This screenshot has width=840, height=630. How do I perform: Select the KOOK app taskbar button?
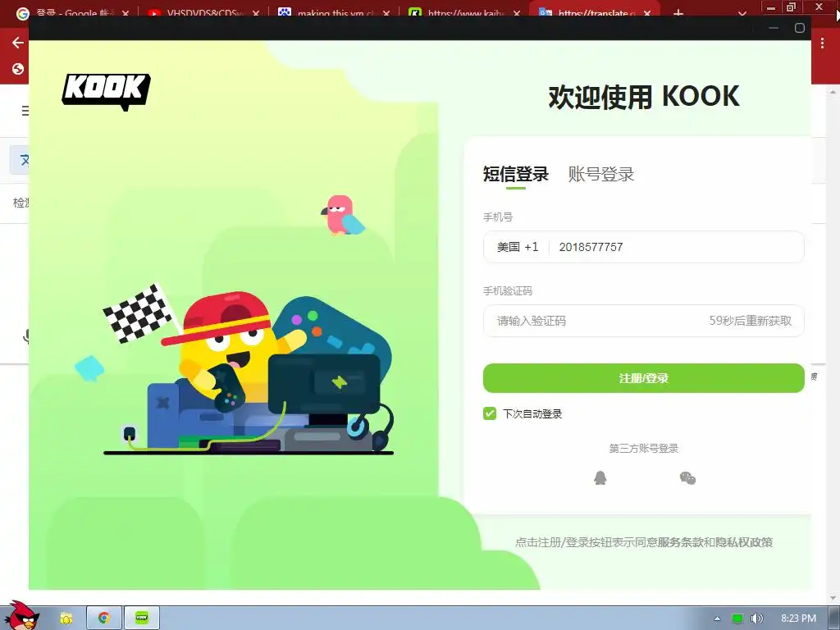(141, 619)
